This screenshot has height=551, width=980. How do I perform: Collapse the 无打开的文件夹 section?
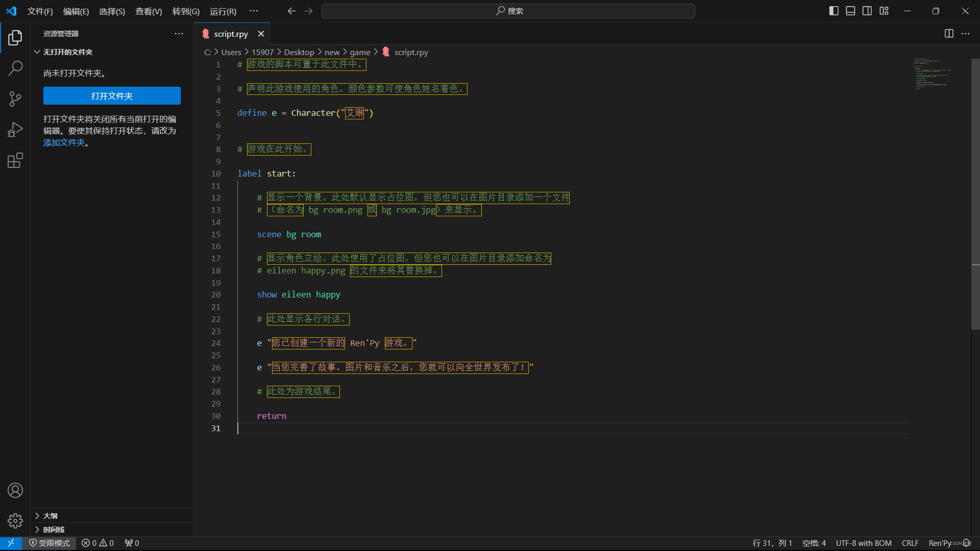(67, 52)
